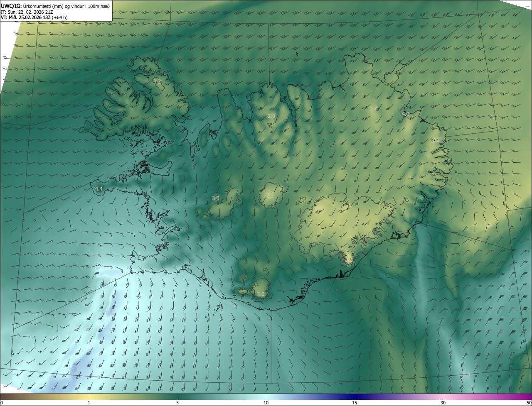Screen dimensions: 532x406
Task: Click the 2.9 value label in north Iceland
Action: [x=271, y=116]
